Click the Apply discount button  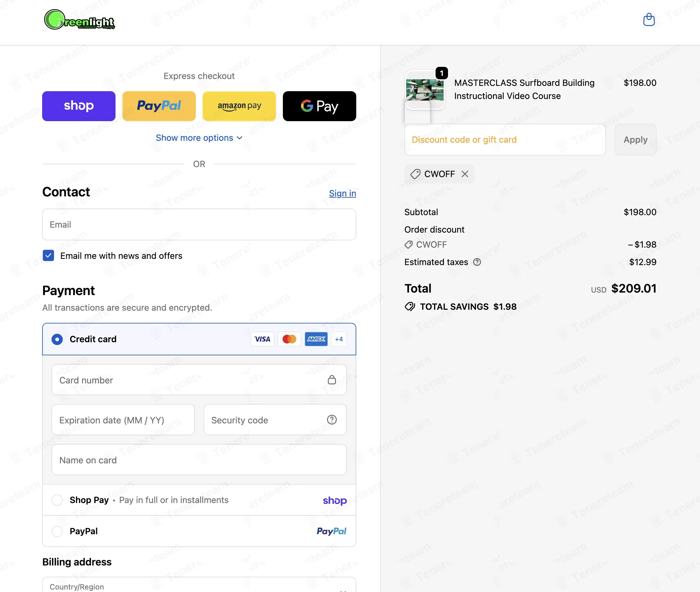(x=636, y=140)
